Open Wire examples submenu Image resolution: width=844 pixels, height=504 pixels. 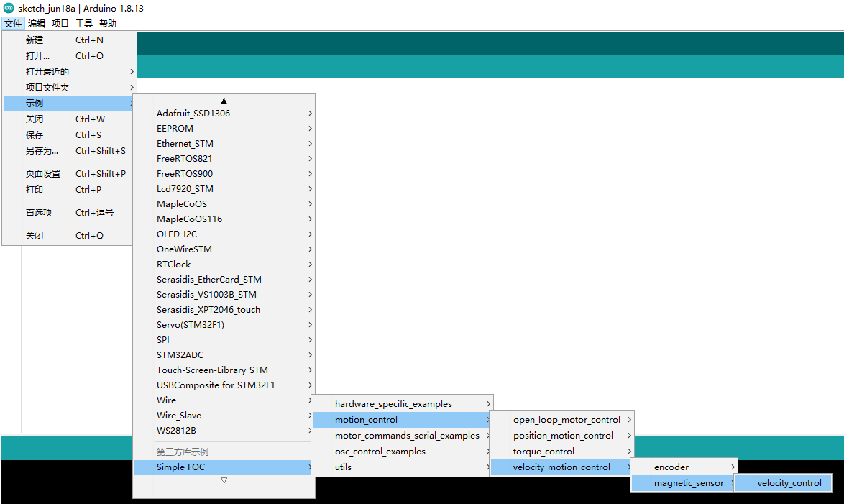[223, 400]
